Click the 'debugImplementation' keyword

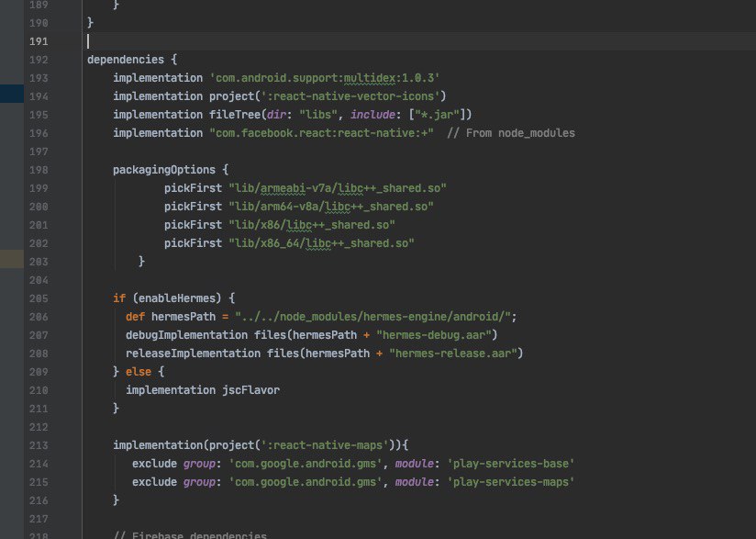(186, 335)
